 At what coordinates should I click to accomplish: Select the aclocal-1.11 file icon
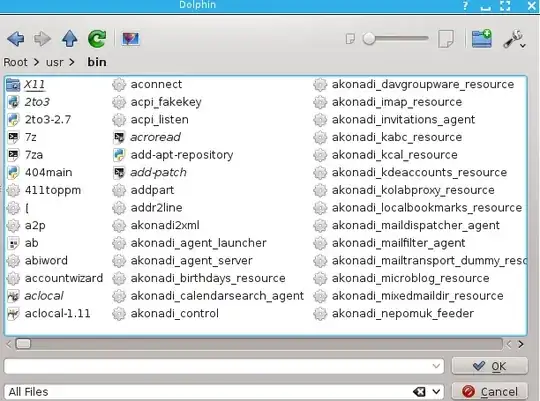click(x=13, y=313)
